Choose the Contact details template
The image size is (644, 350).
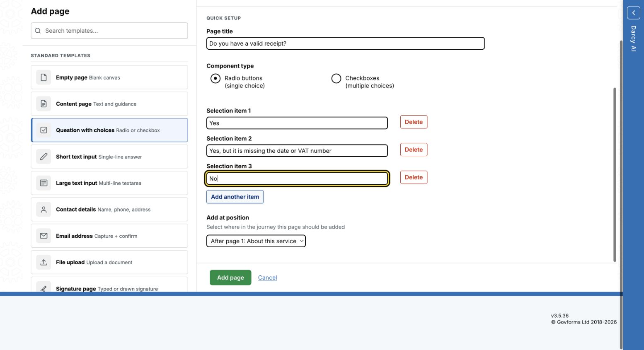pyautogui.click(x=109, y=210)
